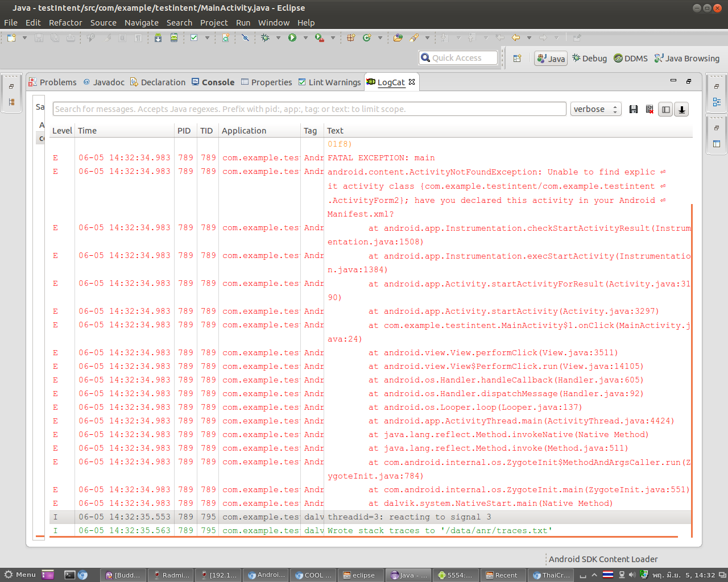Expand the New Java Class dropdown arrow
Screen dimensions: 728x582
click(x=380, y=38)
